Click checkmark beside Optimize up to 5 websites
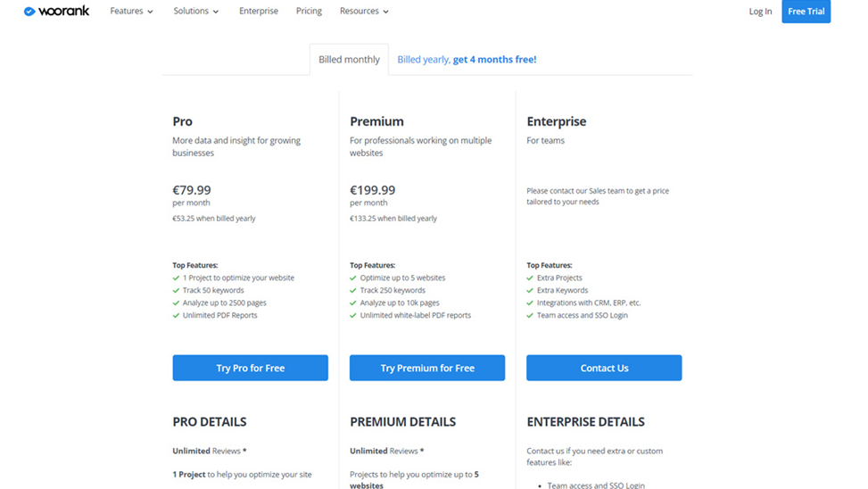The image size is (868, 489). (353, 278)
